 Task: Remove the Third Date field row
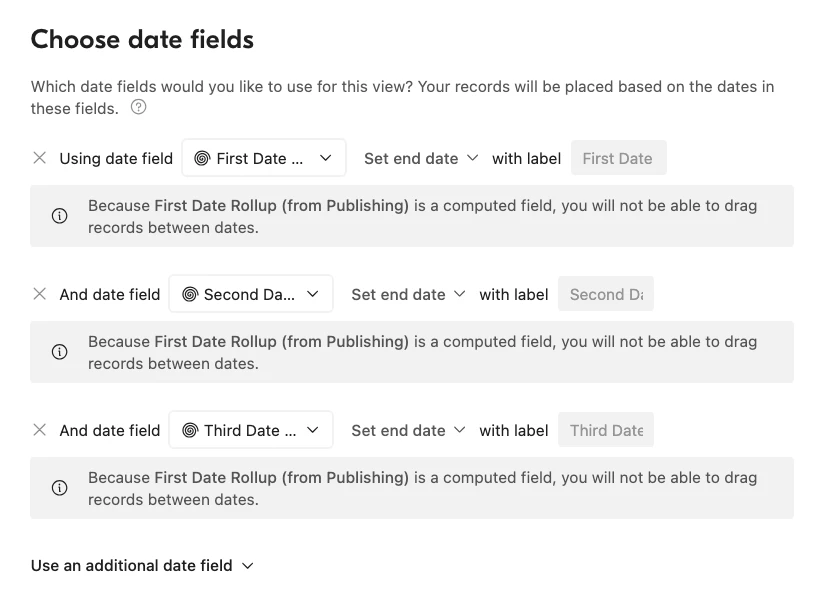[40, 430]
